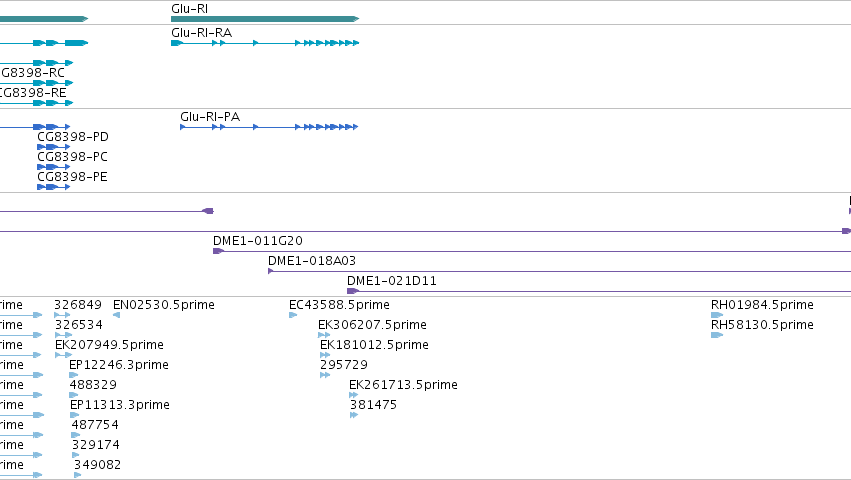
Task: Select the EN02530.5prime EST arrow
Action: point(116,315)
